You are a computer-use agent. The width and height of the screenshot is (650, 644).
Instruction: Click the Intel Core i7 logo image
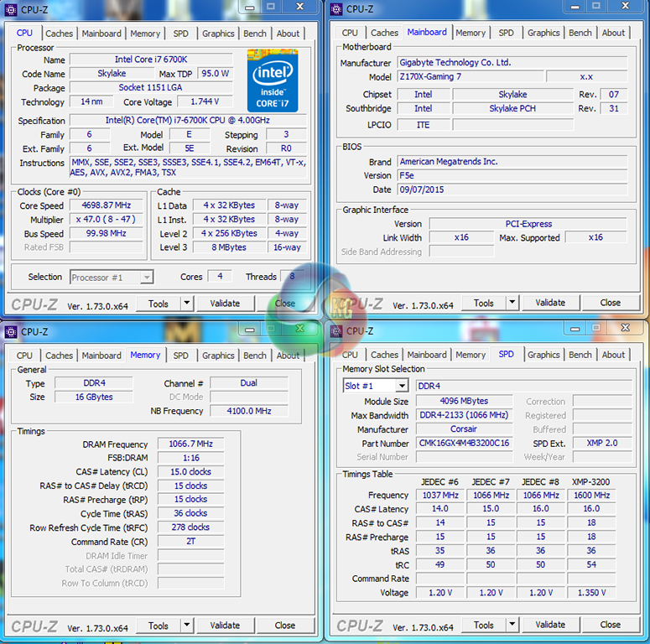[273, 80]
